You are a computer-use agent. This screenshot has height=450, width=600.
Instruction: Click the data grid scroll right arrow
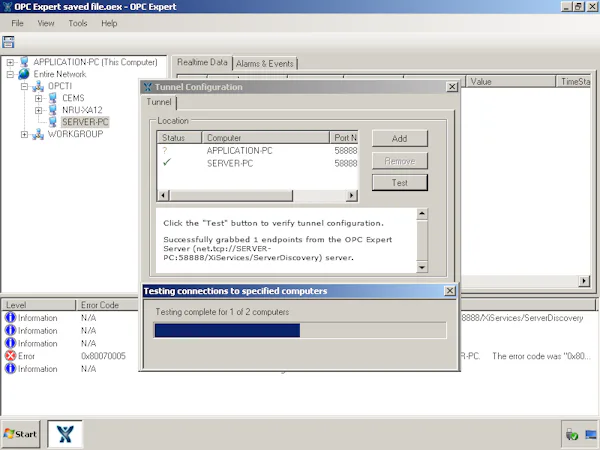[x=584, y=281]
